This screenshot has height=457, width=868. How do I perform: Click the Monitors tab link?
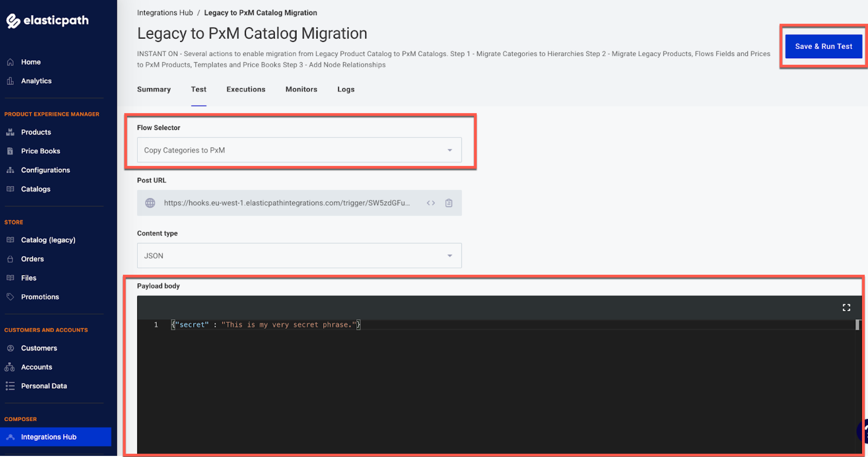(x=301, y=89)
